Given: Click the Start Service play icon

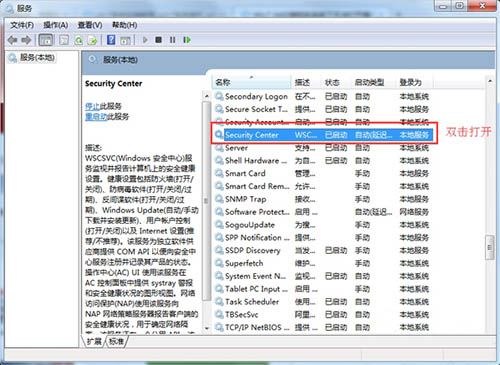Looking at the screenshot, I should [x=145, y=40].
